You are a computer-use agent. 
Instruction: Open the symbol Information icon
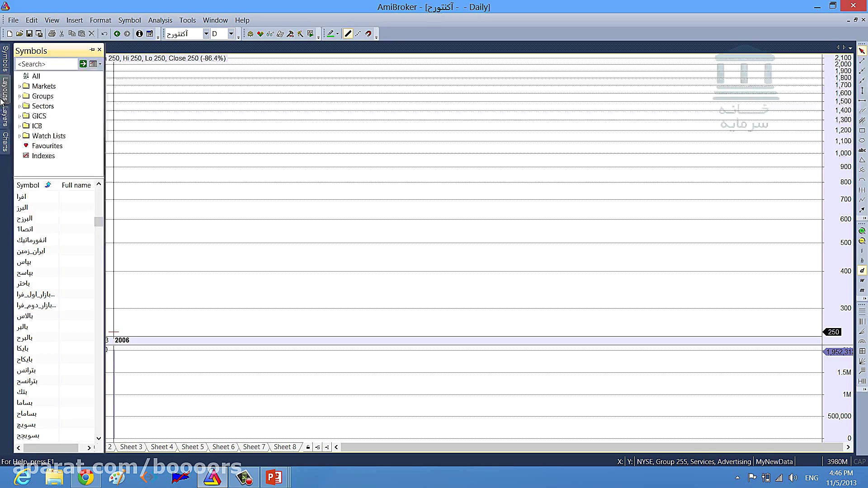(139, 34)
